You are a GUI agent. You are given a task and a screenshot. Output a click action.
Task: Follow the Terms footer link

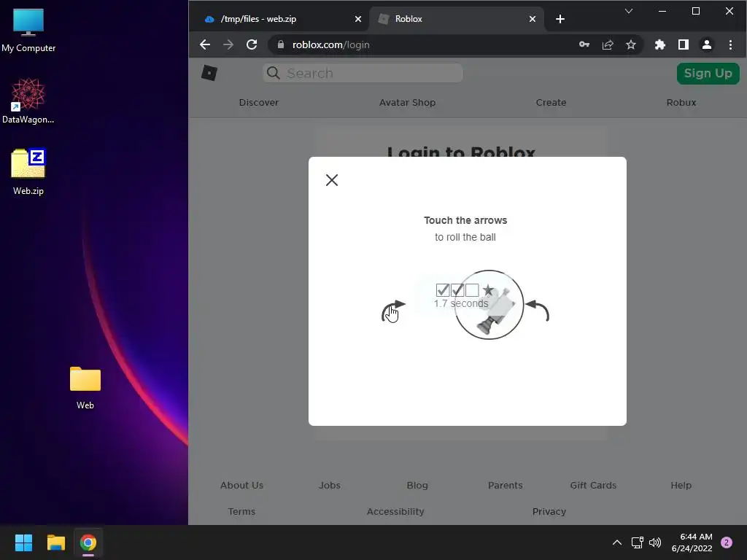(241, 511)
